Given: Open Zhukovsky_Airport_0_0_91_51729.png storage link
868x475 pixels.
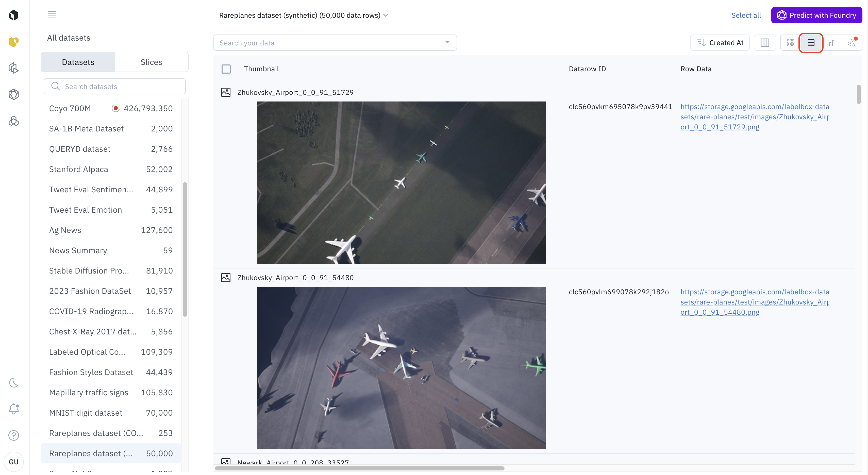Looking at the screenshot, I should [755, 117].
